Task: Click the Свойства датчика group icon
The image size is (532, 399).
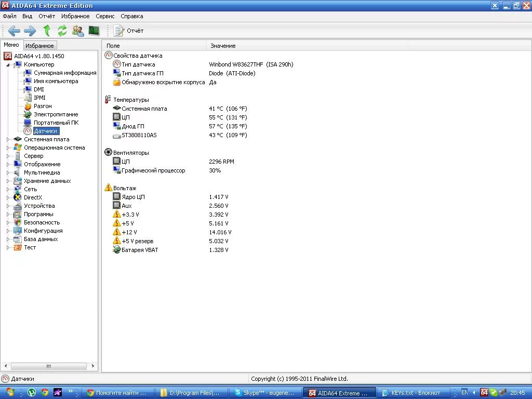Action: [x=108, y=55]
